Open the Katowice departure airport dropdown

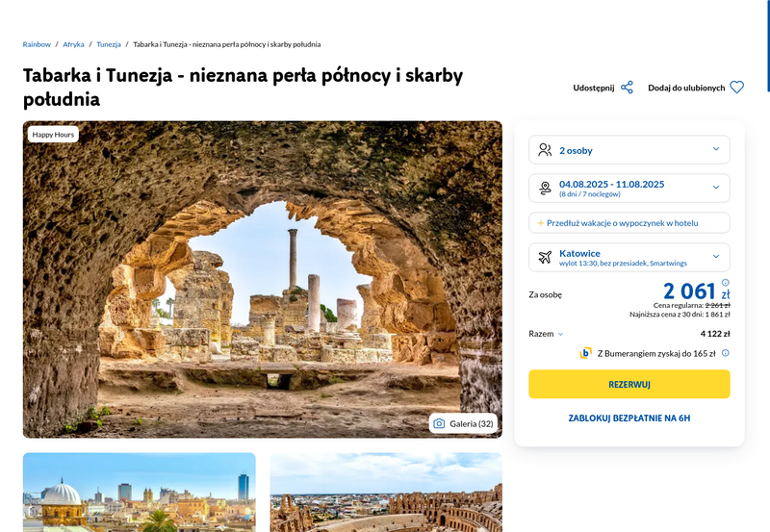[x=629, y=257]
